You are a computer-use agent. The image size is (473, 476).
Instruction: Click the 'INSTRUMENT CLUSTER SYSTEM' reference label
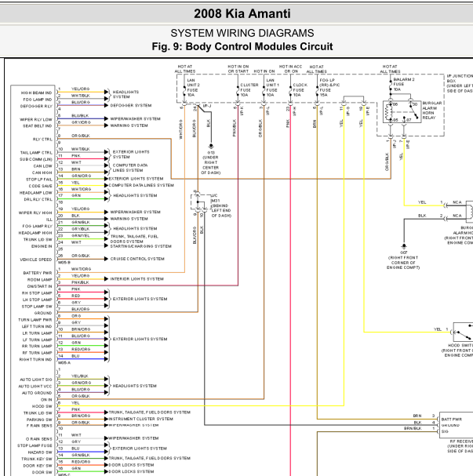coord(141,419)
